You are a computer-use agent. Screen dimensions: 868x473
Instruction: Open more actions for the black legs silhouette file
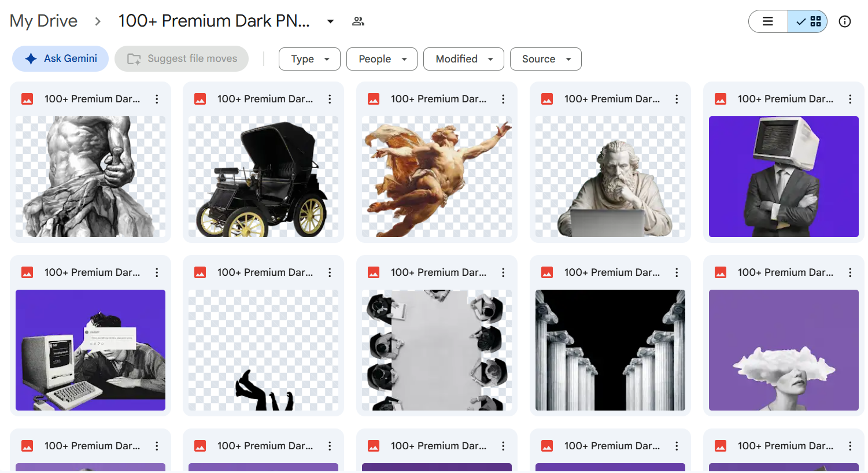[x=330, y=272]
